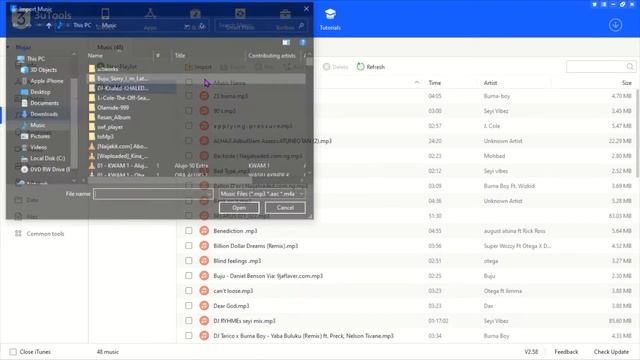The width and height of the screenshot is (640, 360).
Task: Select This PC in the dialog navigation tree
Action: pyautogui.click(x=36, y=59)
